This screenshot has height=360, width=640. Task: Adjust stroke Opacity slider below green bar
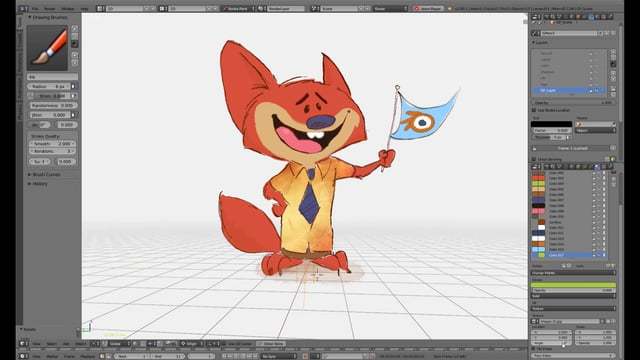(573, 290)
